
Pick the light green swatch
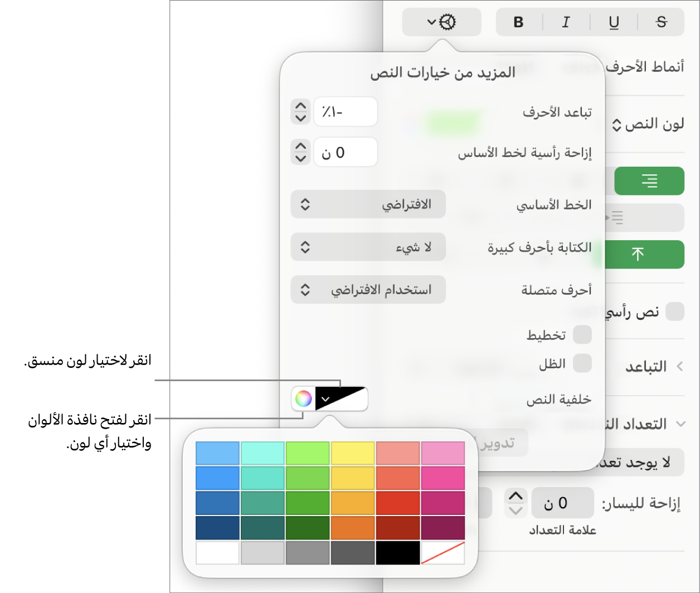pyautogui.click(x=308, y=453)
